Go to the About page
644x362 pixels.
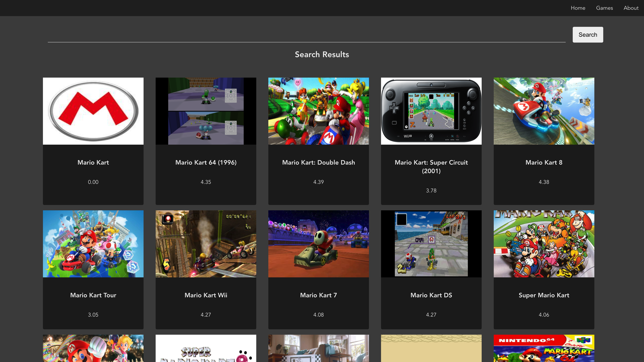(631, 8)
